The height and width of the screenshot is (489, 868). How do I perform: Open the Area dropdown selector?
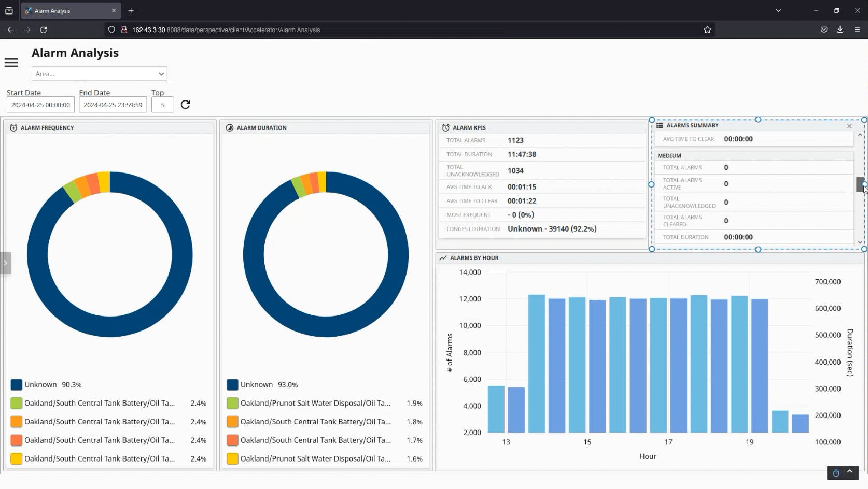click(x=99, y=74)
